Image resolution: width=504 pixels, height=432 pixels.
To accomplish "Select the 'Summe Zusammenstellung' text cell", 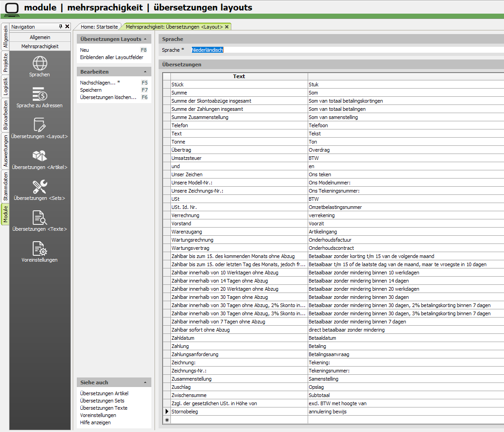I will tap(239, 117).
